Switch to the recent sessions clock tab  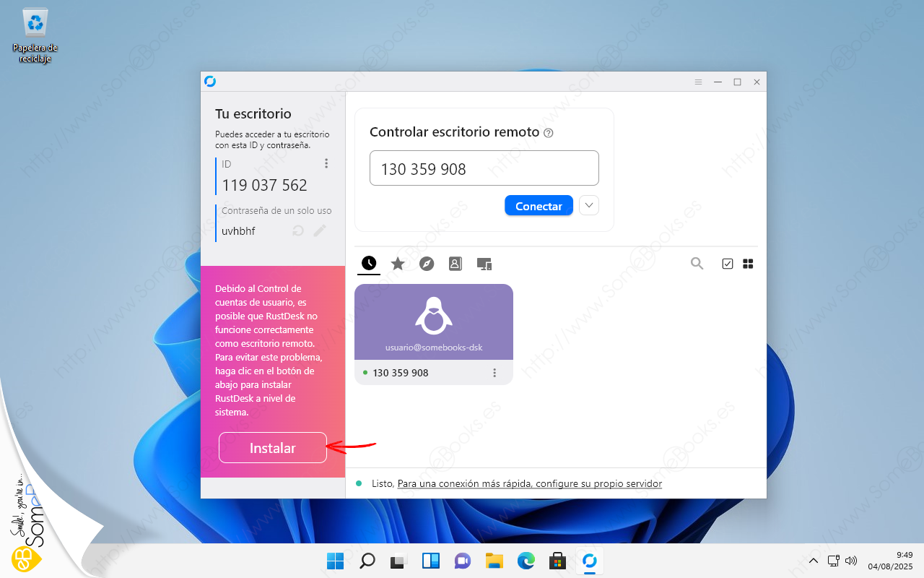click(x=369, y=264)
